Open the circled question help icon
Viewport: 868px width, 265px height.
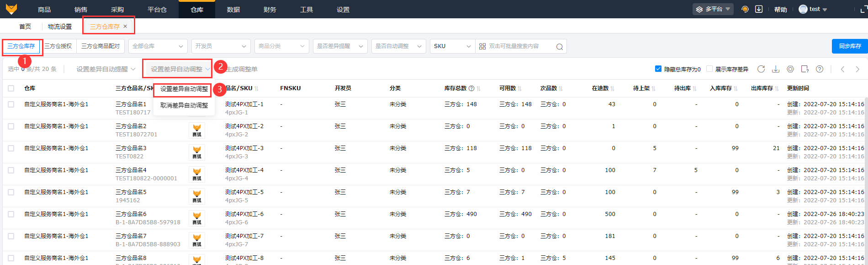click(x=820, y=69)
